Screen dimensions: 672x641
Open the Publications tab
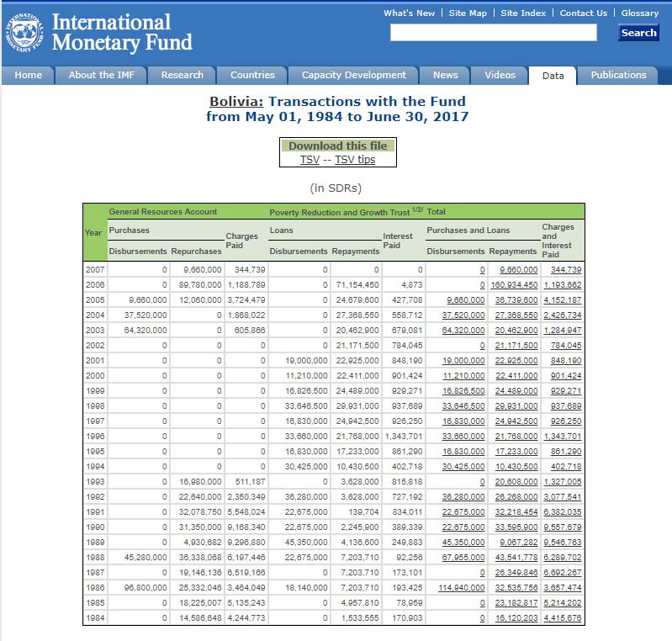(x=618, y=75)
